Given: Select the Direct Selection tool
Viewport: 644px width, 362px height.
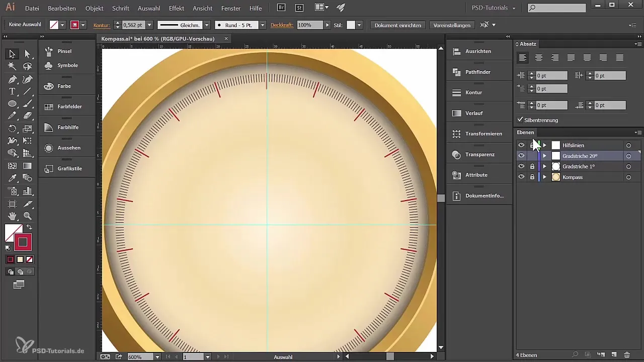Looking at the screenshot, I should [x=28, y=54].
